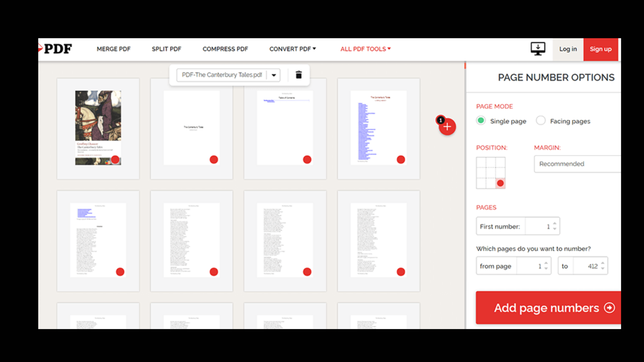Click the red plus button to add files
The height and width of the screenshot is (362, 644).
(447, 127)
